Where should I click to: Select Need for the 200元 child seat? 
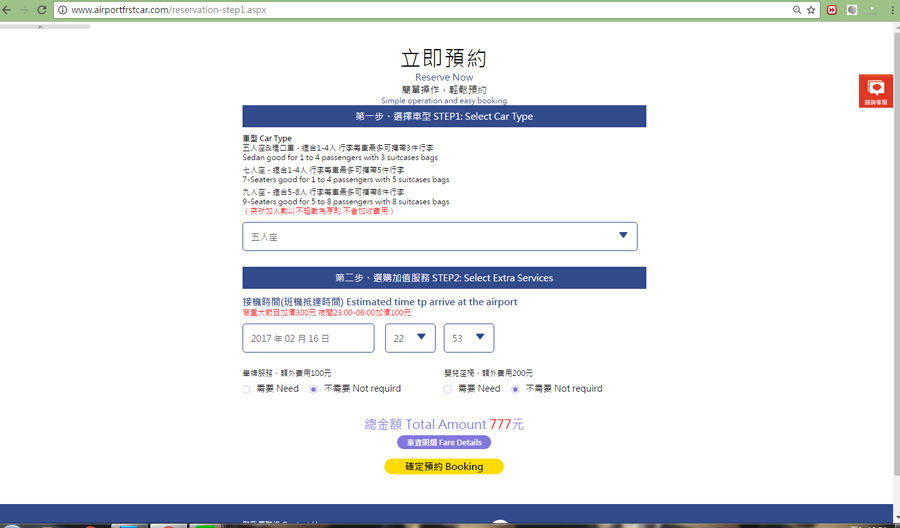tap(448, 389)
